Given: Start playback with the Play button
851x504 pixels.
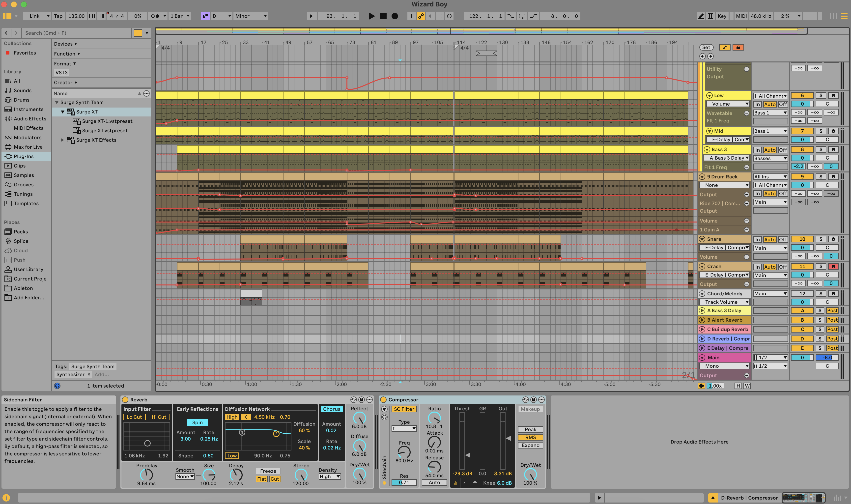Looking at the screenshot, I should [371, 16].
